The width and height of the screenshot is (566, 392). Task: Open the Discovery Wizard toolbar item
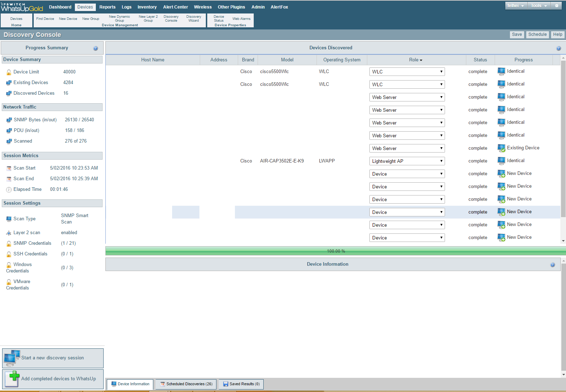194,18
